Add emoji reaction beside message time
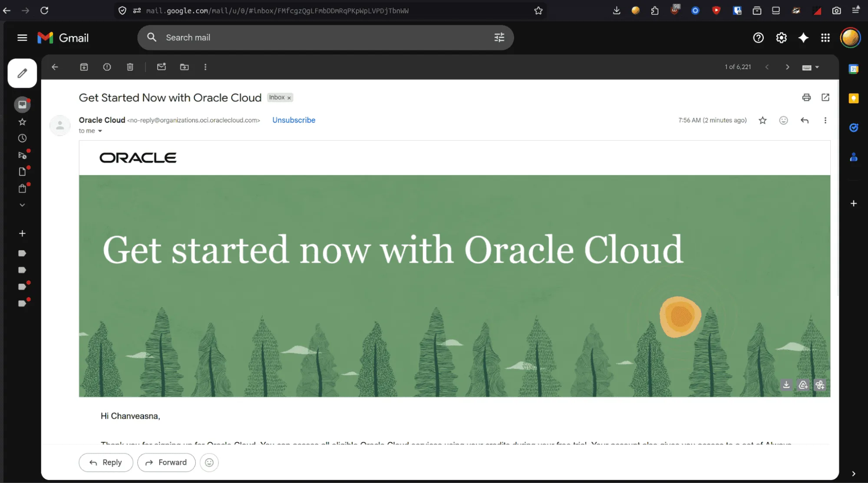 coord(783,120)
